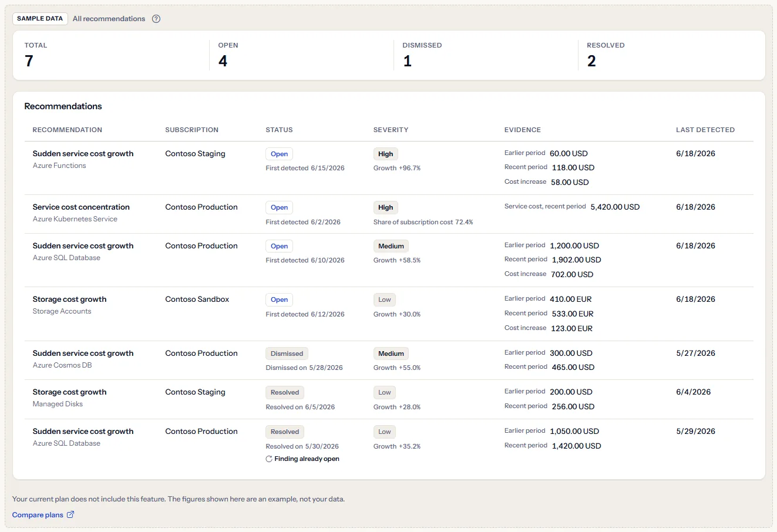Click the 1,902.00 USD recent period value
777x532 pixels.
576,260
